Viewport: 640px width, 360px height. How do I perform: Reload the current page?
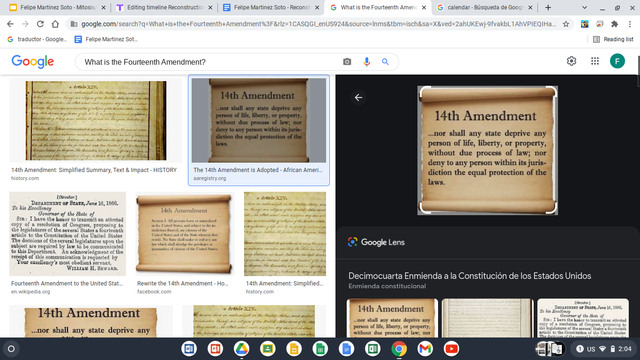coord(40,24)
